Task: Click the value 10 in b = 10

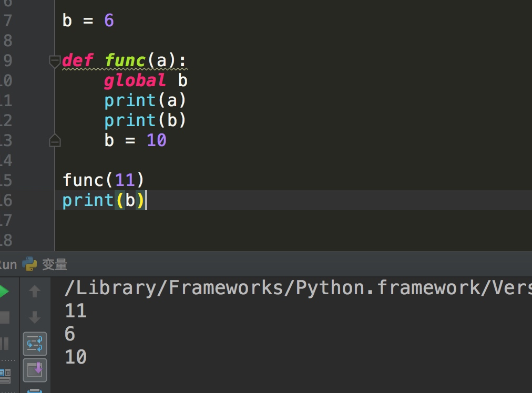Action: tap(157, 140)
